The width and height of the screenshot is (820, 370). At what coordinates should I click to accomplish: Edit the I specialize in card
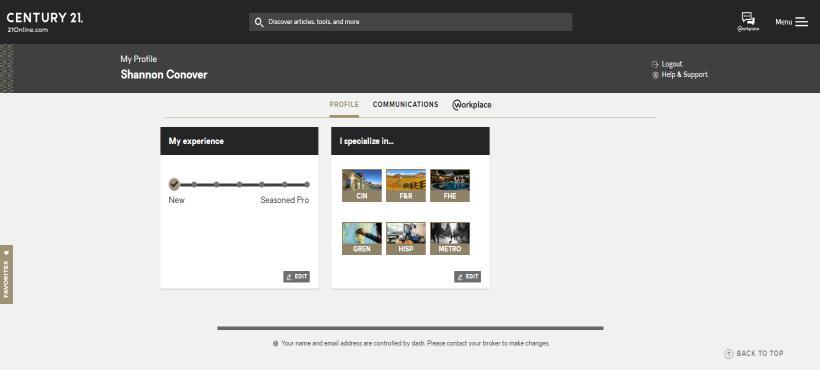(x=468, y=276)
